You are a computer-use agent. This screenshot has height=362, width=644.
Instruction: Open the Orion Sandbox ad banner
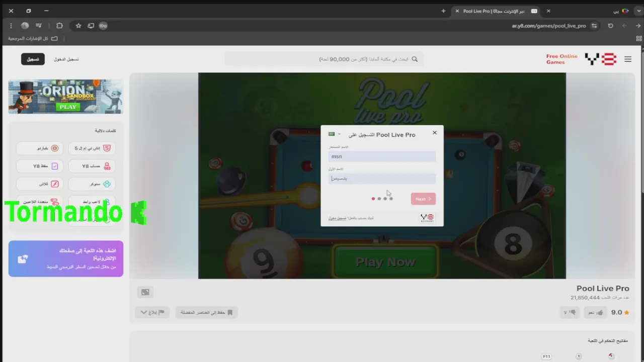tap(66, 97)
